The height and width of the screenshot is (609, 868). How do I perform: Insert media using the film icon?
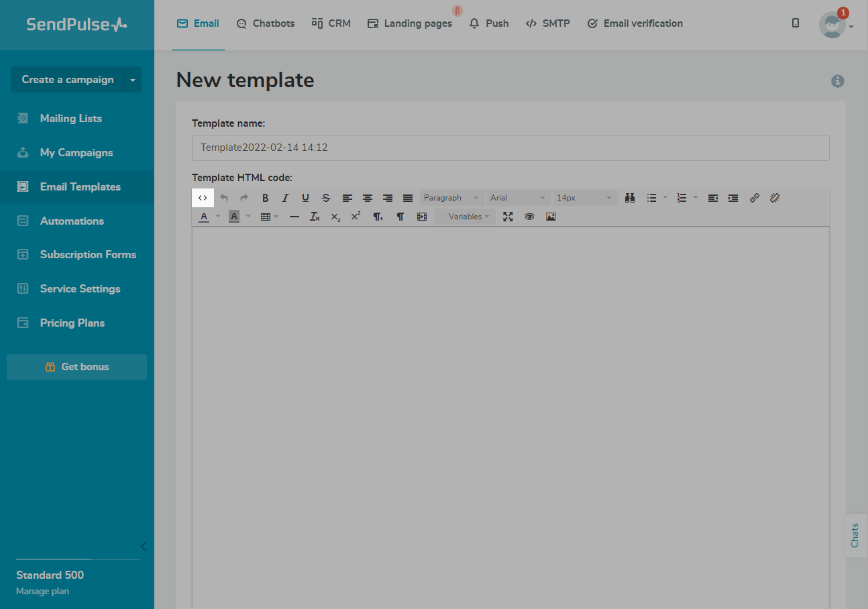click(421, 217)
